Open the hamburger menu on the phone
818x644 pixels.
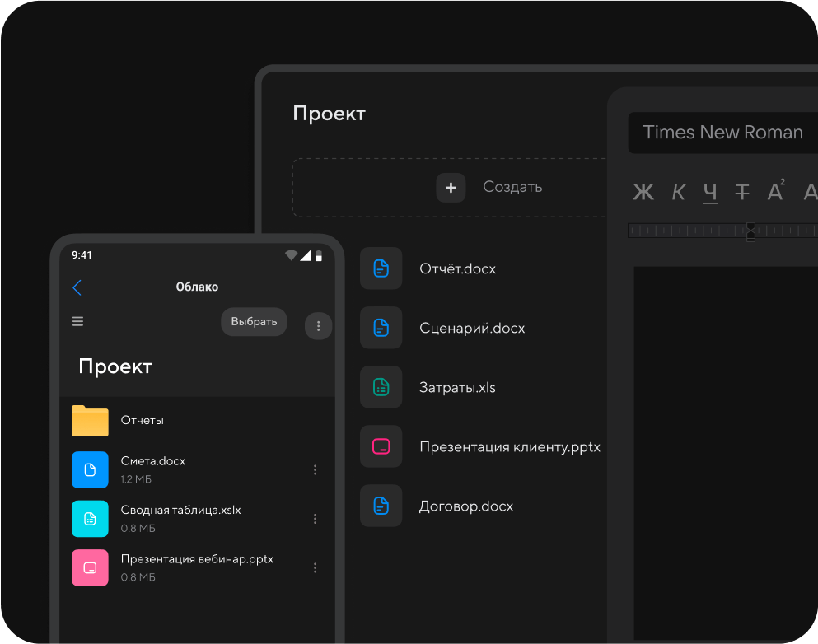[x=78, y=322]
